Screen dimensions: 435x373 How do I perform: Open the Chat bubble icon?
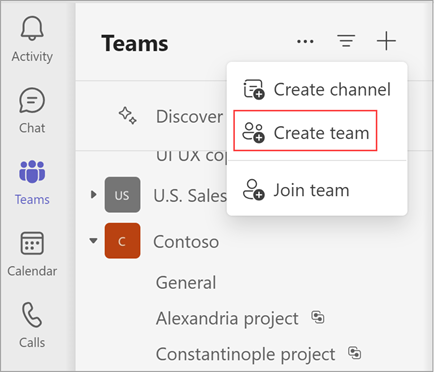[x=32, y=100]
